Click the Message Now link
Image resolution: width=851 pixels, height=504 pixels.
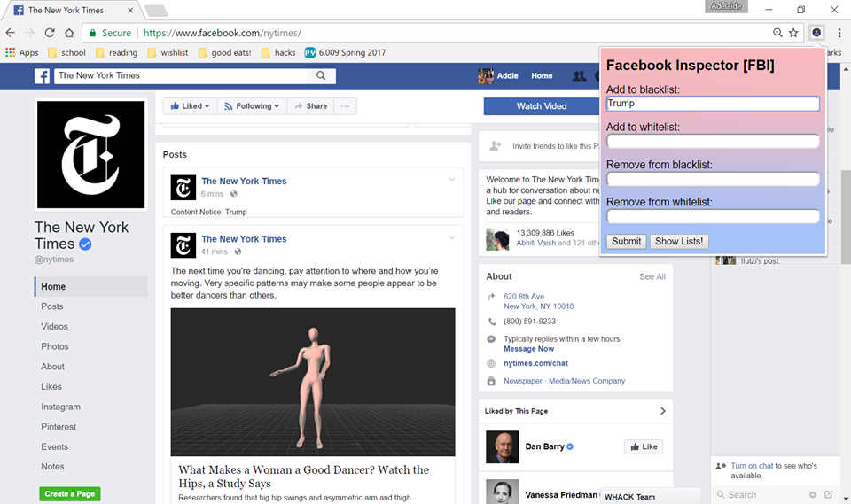528,349
